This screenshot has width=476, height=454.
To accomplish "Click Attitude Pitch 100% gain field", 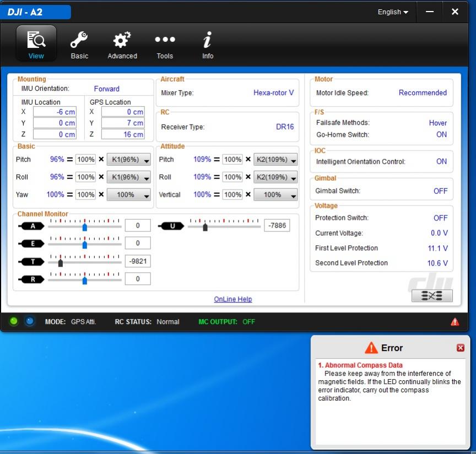I will point(232,159).
